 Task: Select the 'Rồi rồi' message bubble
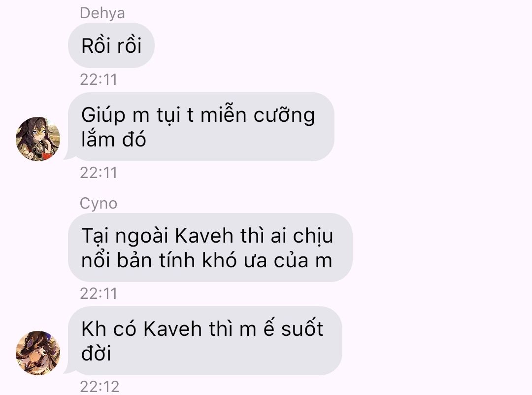(x=111, y=45)
